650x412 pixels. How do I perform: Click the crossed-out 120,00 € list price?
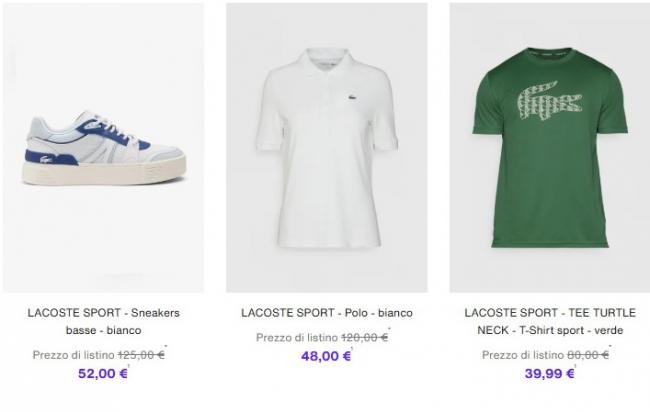point(365,338)
